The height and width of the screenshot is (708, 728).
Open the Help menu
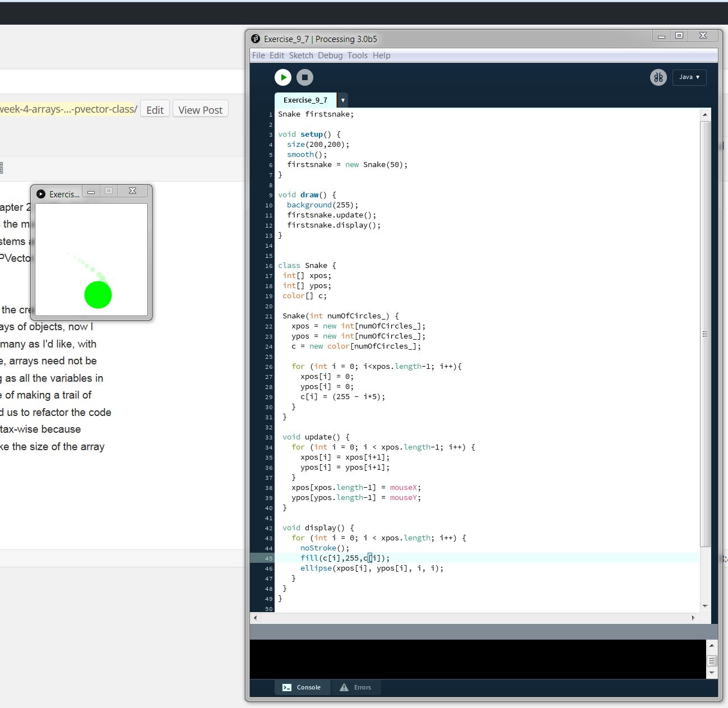click(382, 55)
